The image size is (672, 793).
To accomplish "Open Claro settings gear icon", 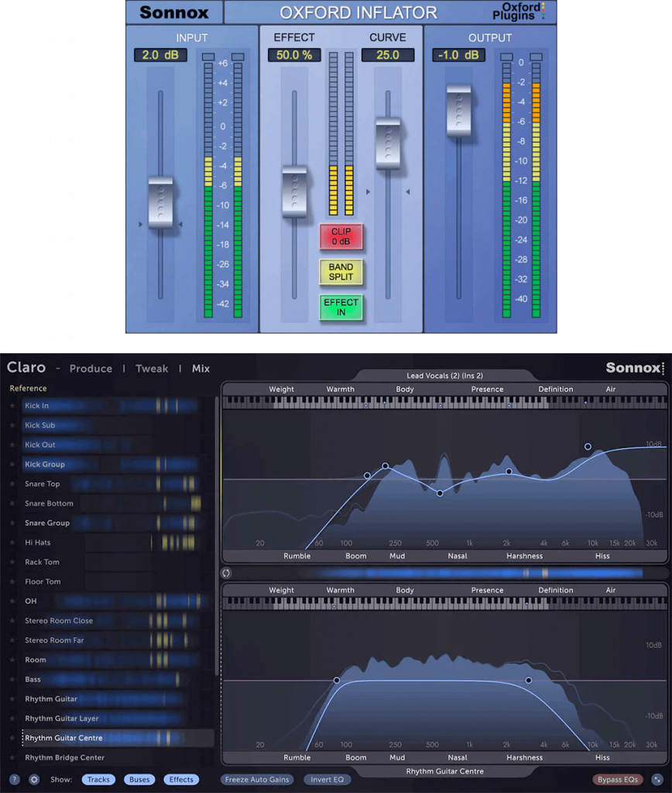I will click(x=34, y=779).
